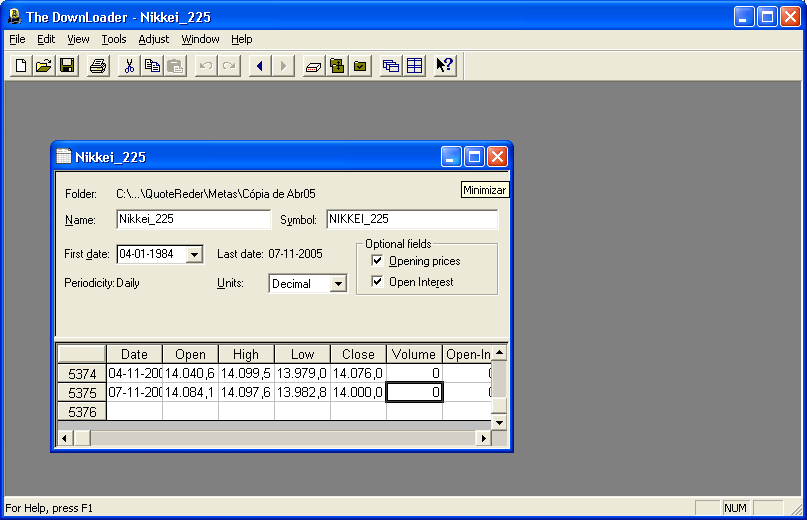Viewport: 807px width, 520px height.
Task: Click the Close cell 14.076,0
Action: [358, 373]
